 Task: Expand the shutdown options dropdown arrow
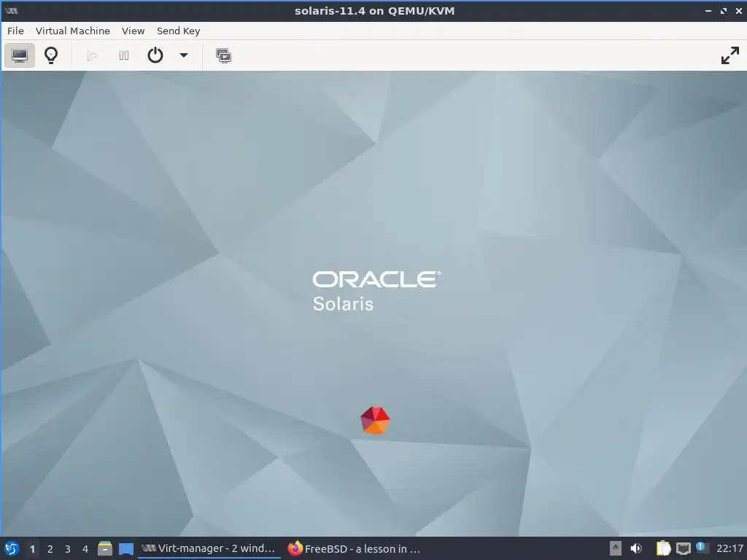183,55
